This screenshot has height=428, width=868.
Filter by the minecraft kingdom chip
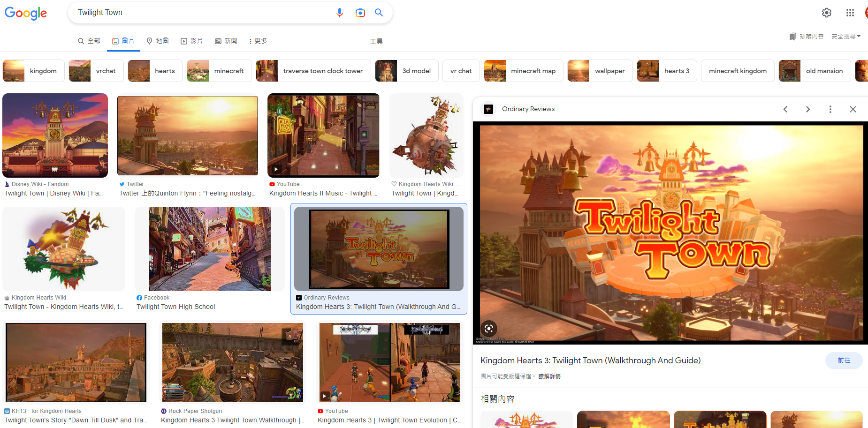[x=738, y=71]
